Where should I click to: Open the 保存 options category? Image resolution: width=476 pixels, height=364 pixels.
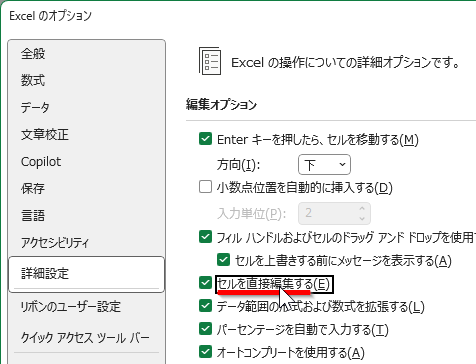(x=87, y=189)
